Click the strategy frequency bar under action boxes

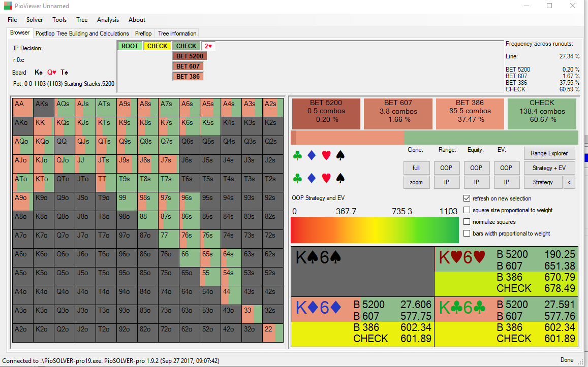click(434, 138)
